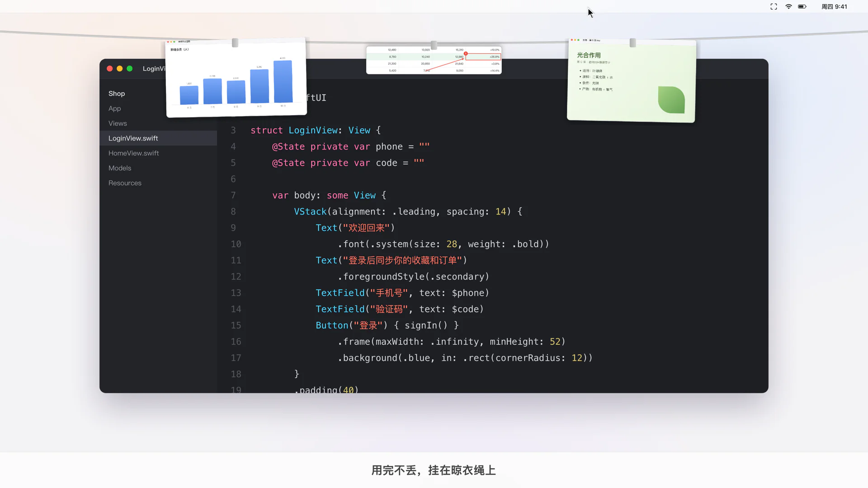Open the Models folder in sidebar
Screen dimensions: 868x488
pos(120,168)
